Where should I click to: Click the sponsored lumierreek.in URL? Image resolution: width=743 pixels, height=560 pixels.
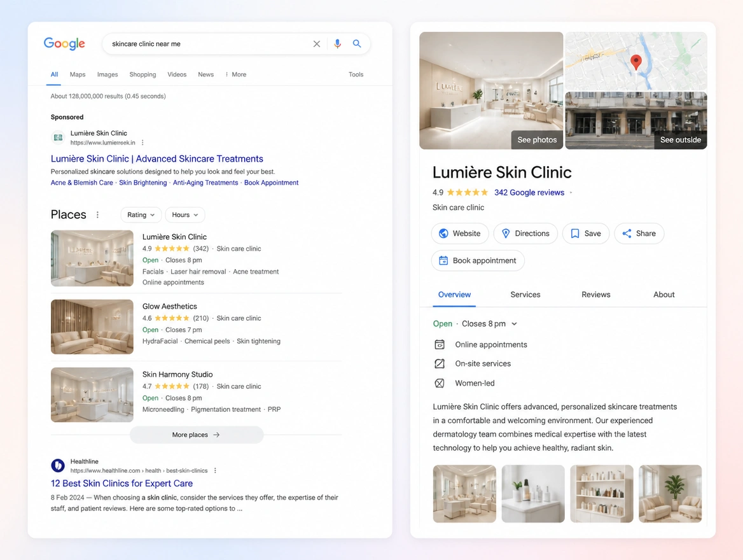point(103,143)
